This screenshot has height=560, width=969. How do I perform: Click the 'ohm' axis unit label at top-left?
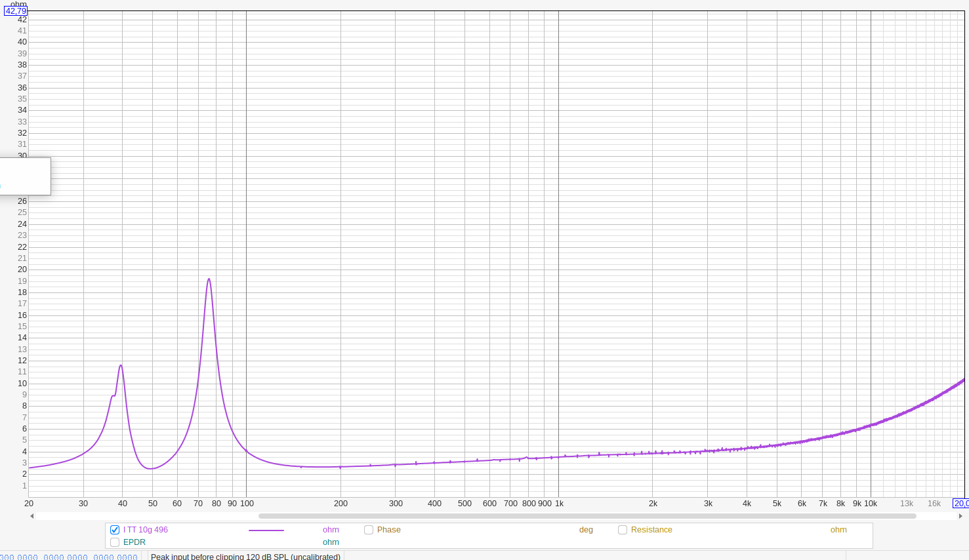tap(18, 4)
